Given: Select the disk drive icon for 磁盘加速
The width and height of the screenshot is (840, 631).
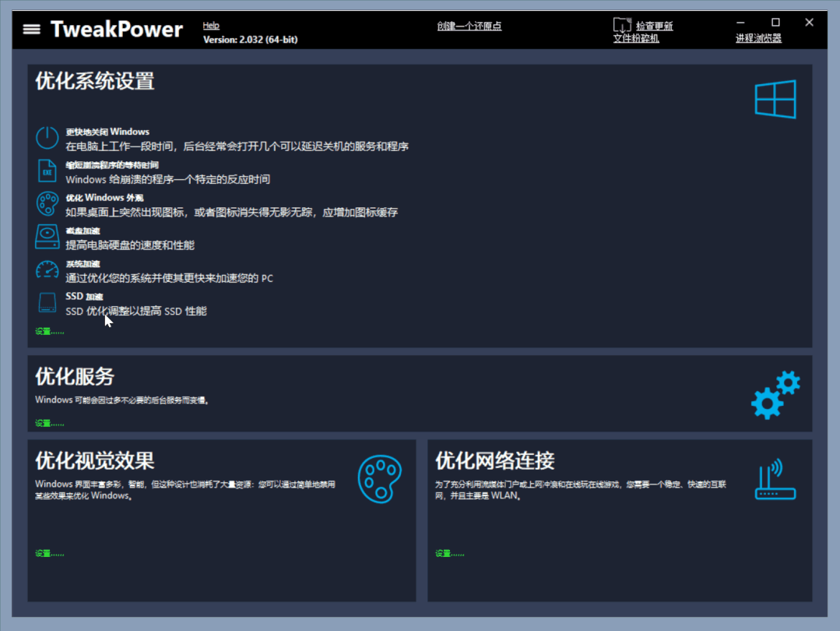Looking at the screenshot, I should (x=47, y=236).
